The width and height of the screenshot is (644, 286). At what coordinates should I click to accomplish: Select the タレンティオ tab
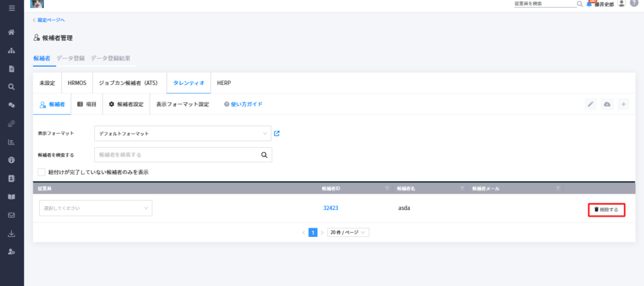pos(189,83)
